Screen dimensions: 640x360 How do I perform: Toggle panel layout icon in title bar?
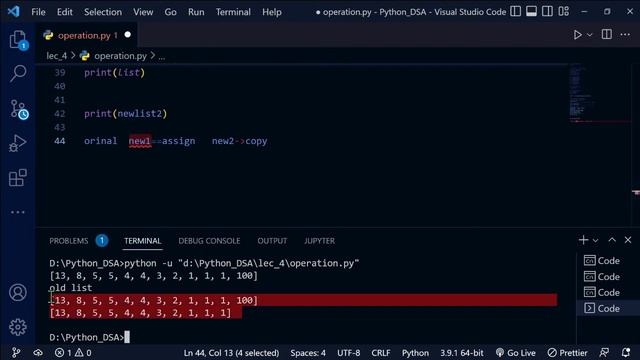tap(531, 11)
